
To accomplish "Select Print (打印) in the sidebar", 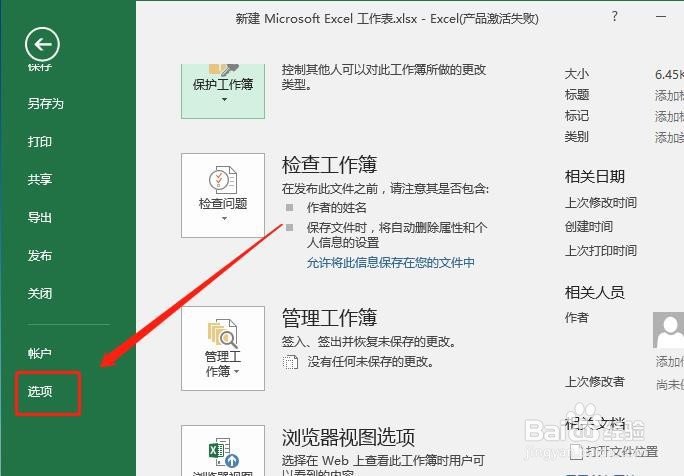I will pyautogui.click(x=40, y=142).
